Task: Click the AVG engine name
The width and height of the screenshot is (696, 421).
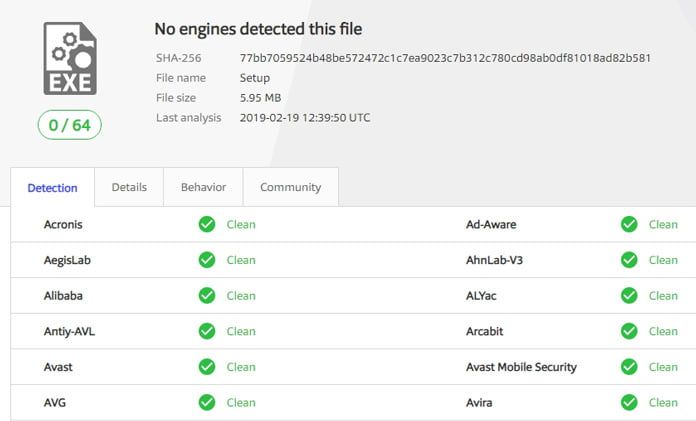Action: [x=55, y=402]
